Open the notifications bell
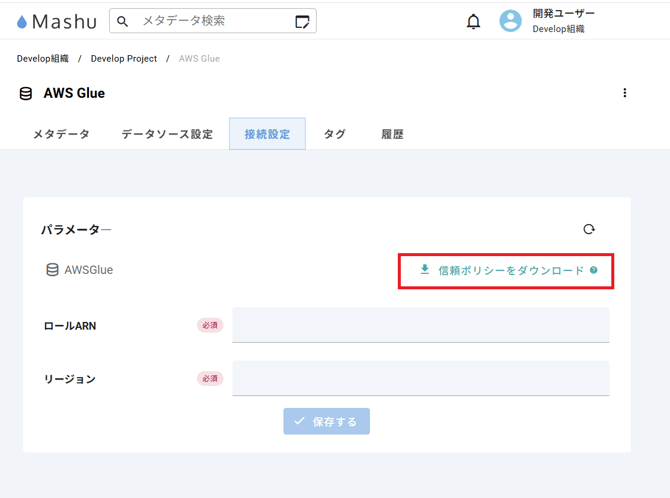This screenshot has width=670, height=498. tap(473, 21)
